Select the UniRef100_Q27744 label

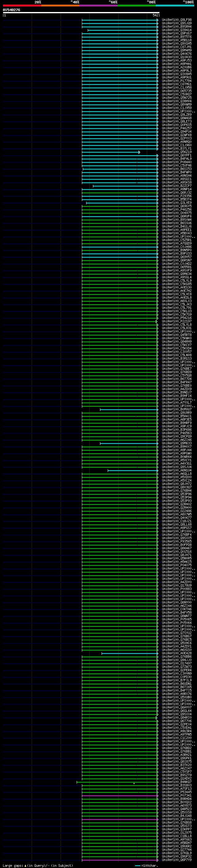176,850
